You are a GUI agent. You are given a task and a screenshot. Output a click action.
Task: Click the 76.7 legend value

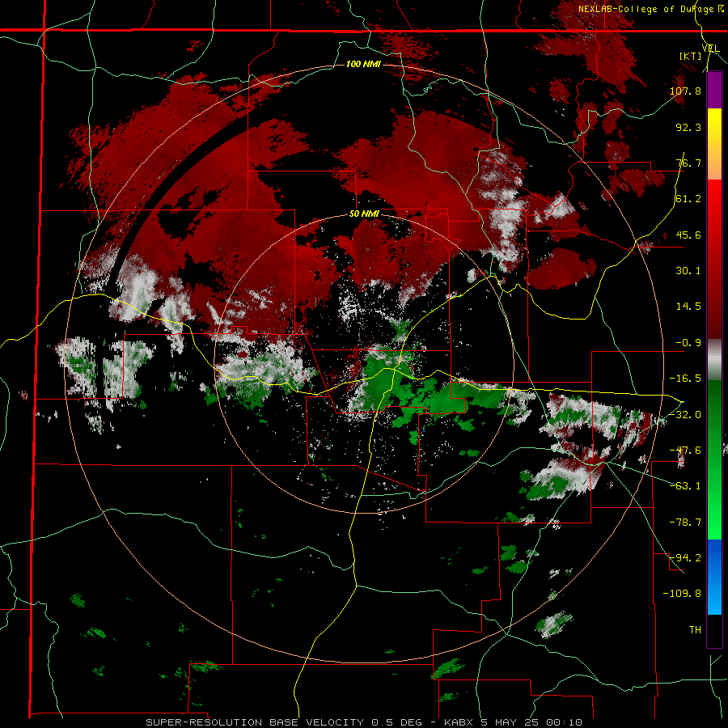pyautogui.click(x=688, y=163)
